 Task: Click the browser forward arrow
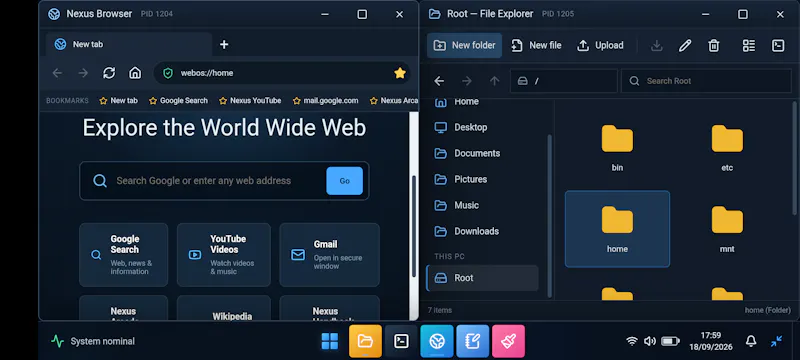coord(83,73)
